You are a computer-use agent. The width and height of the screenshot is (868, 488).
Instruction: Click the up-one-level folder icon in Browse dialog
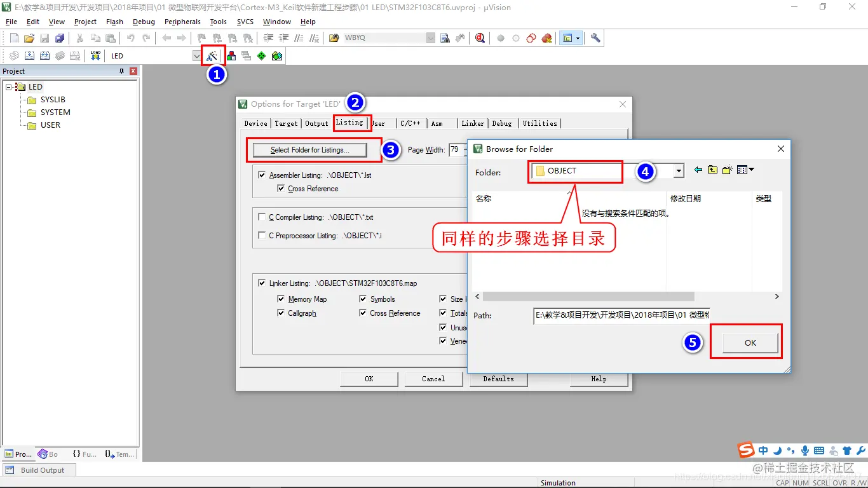pyautogui.click(x=712, y=170)
